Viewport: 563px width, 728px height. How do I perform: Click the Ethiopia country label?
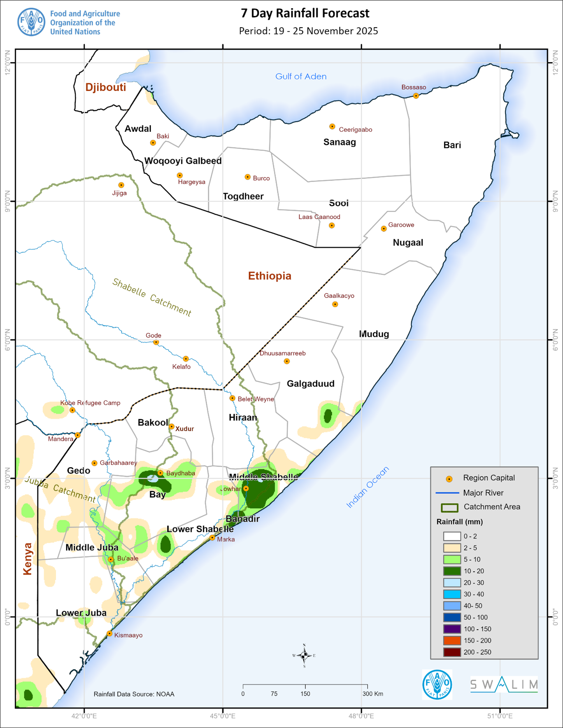tap(270, 276)
